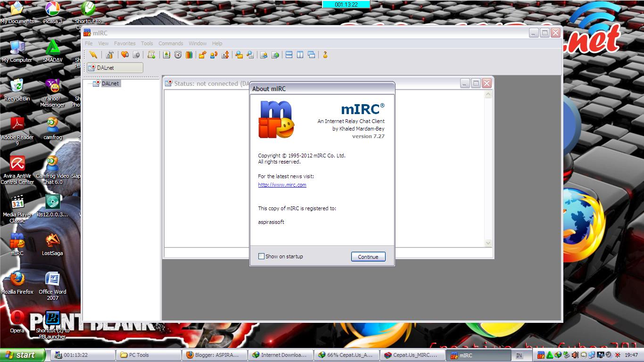
Task: Open the Tools menu
Action: tap(147, 43)
